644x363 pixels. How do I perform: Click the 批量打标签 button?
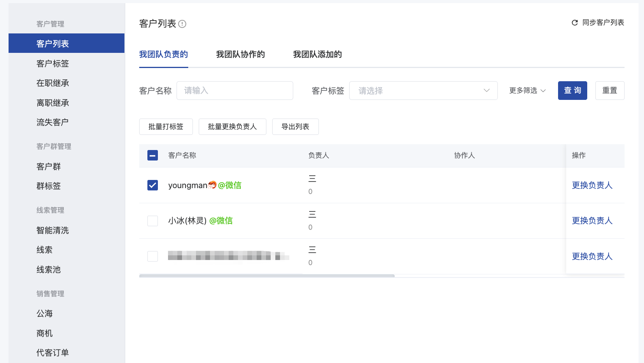point(166,127)
